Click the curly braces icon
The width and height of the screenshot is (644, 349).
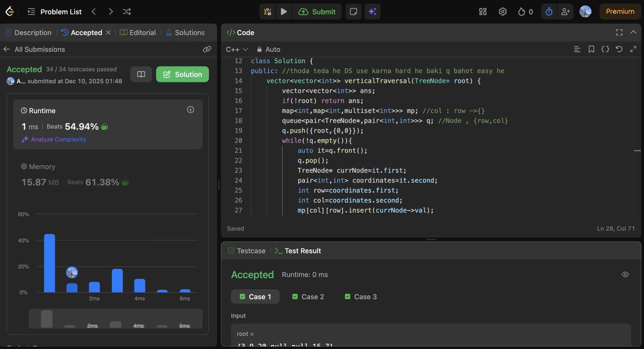tap(605, 49)
